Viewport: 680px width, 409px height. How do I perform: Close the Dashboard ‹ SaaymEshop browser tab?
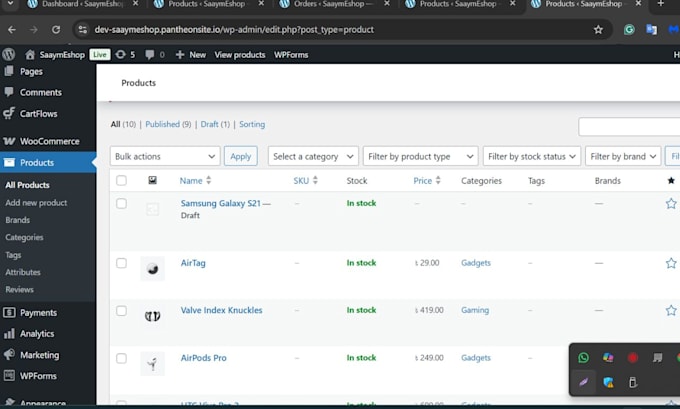[x=135, y=3]
